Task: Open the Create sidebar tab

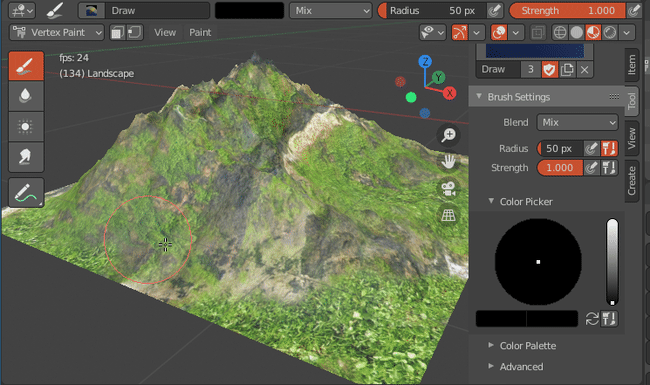Action: pyautogui.click(x=631, y=181)
